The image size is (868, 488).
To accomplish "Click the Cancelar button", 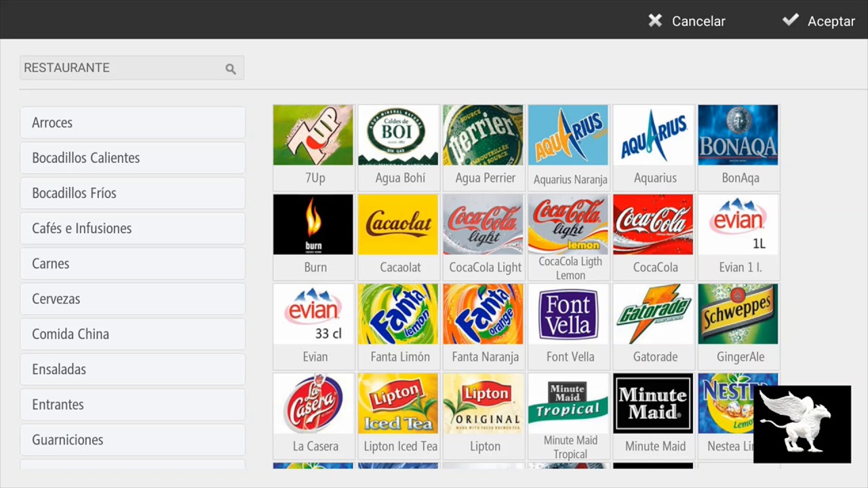I will point(686,21).
